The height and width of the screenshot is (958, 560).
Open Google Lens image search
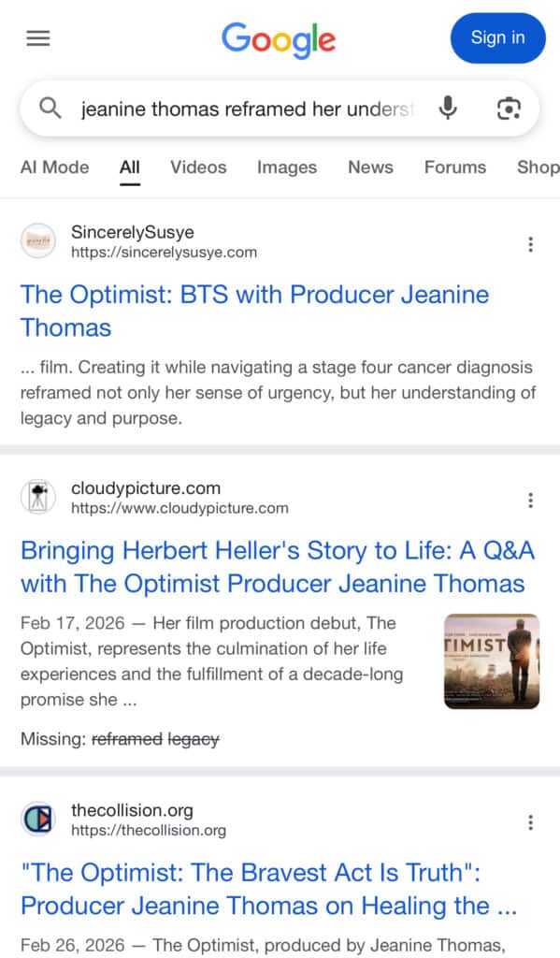pos(508,109)
